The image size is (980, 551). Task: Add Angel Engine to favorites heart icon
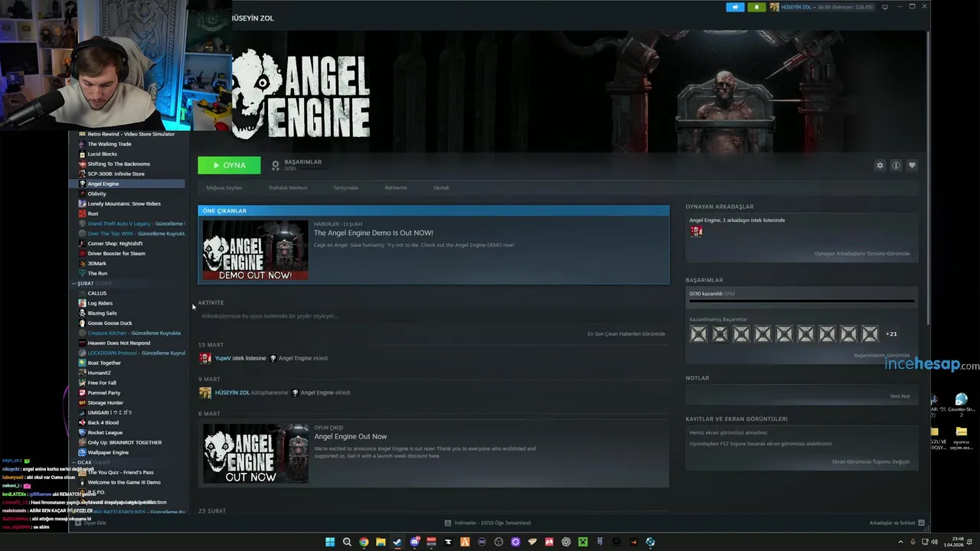point(911,165)
